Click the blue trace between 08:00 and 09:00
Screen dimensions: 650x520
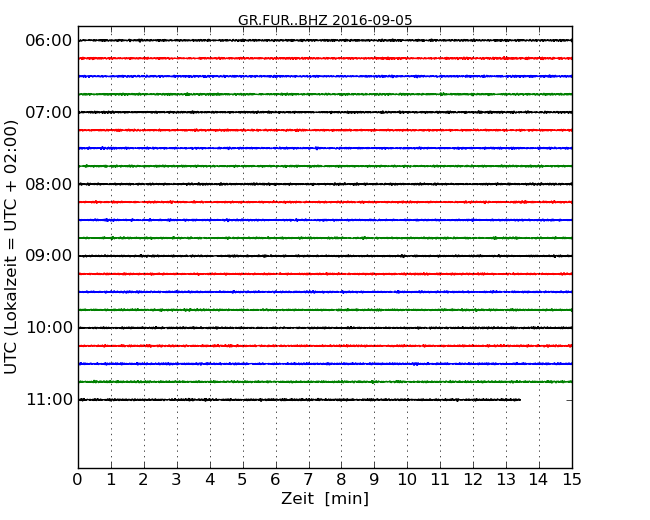[x=325, y=220]
